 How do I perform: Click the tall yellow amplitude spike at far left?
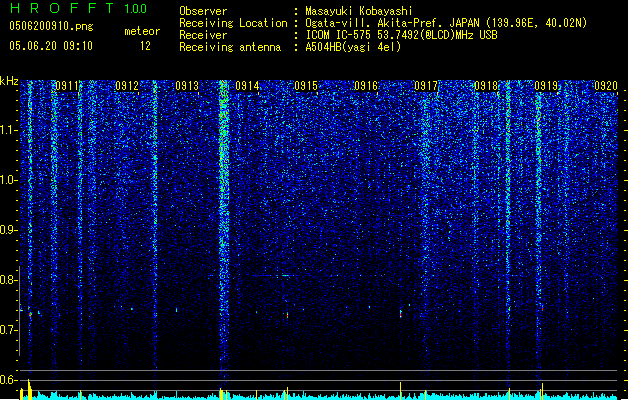tap(29, 389)
